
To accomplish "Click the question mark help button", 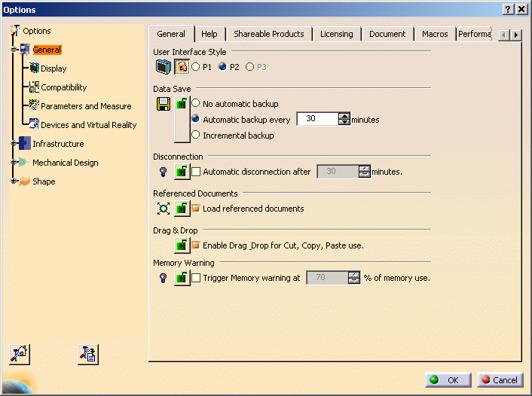I will tap(508, 9).
